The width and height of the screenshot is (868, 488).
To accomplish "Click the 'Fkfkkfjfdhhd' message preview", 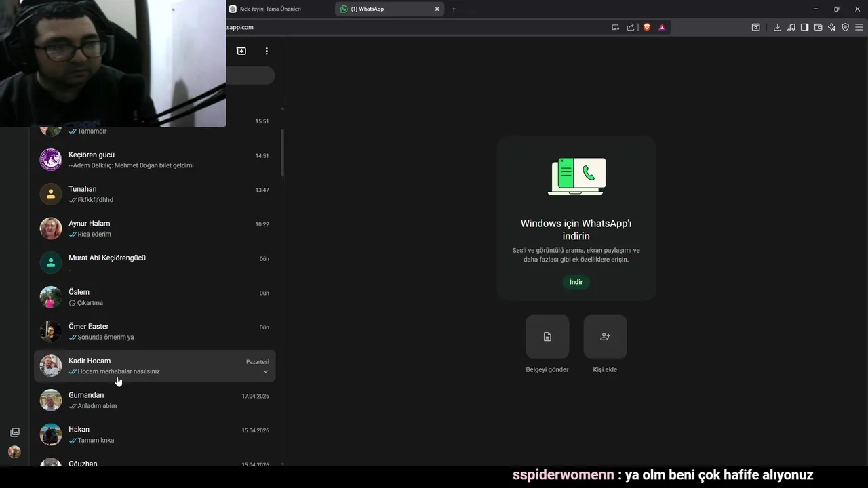I will [96, 200].
